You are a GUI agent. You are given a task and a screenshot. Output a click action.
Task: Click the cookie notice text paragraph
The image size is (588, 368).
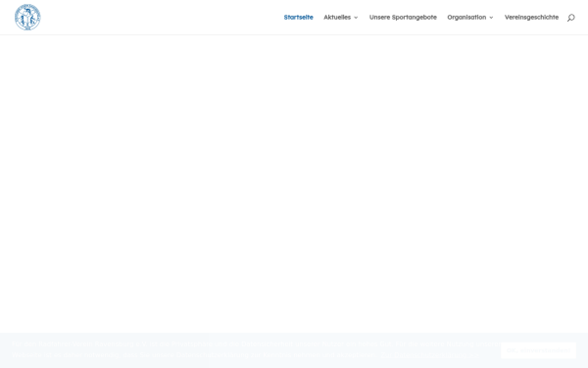pyautogui.click(x=256, y=349)
